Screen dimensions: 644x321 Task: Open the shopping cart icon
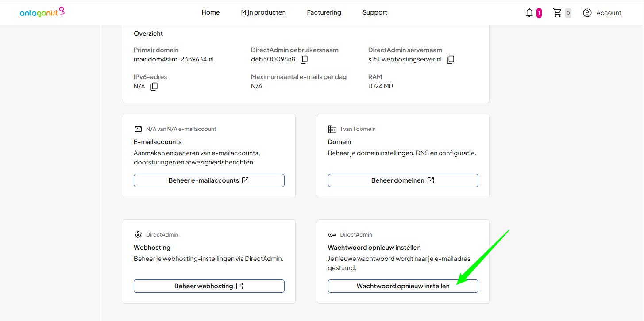pyautogui.click(x=557, y=13)
